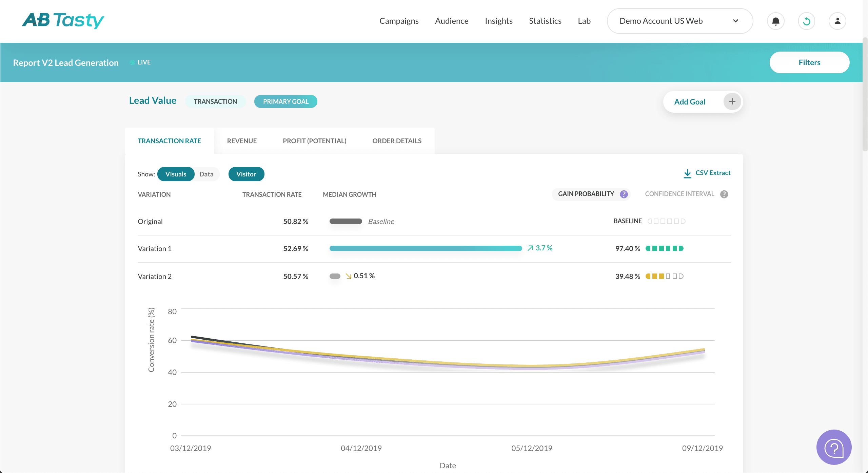Click the refresh data icon
Screen dimensions: 868x473
[x=806, y=21]
